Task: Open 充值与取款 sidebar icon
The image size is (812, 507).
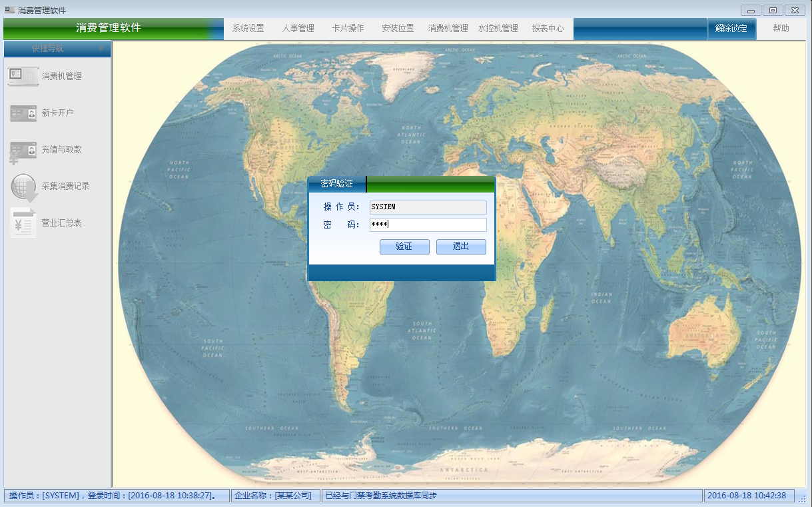Action: pyautogui.click(x=23, y=151)
